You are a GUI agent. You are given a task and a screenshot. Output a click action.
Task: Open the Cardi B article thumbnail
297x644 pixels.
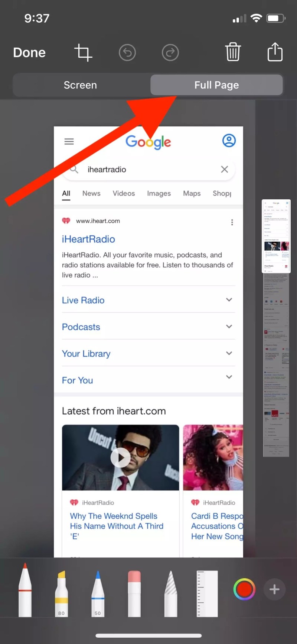[213, 458]
